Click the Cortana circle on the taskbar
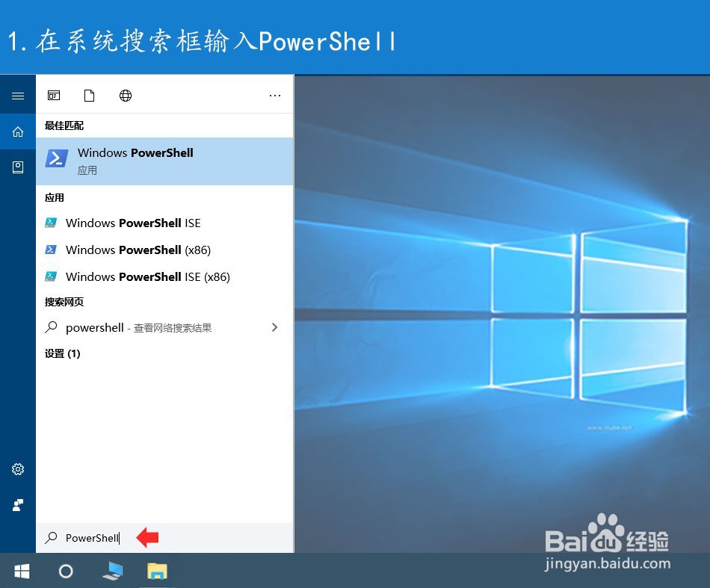 [66, 571]
